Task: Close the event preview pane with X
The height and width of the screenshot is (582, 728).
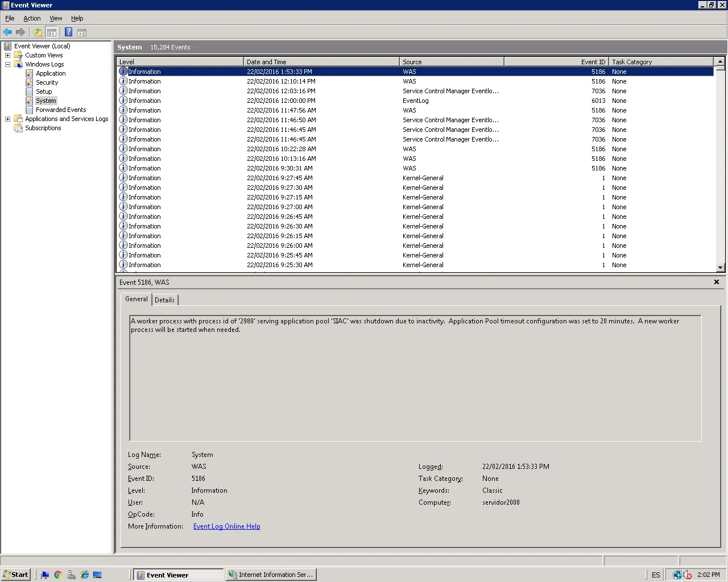Action: 717,282
